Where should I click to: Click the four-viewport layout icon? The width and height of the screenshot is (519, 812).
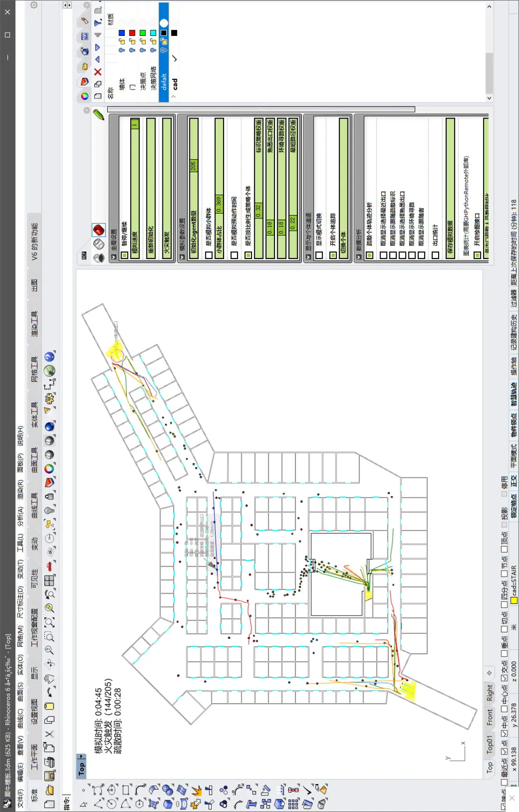pyautogui.click(x=49, y=581)
